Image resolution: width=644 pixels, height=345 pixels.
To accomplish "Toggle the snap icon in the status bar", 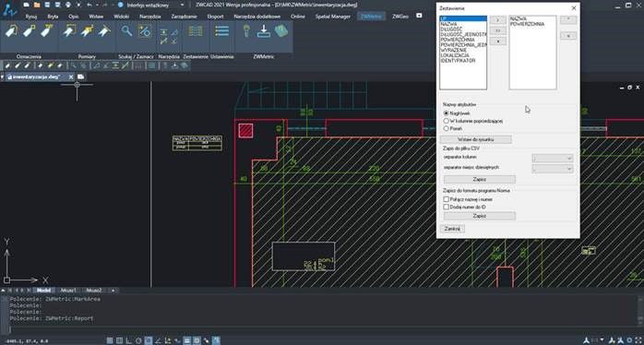I will tap(120, 340).
